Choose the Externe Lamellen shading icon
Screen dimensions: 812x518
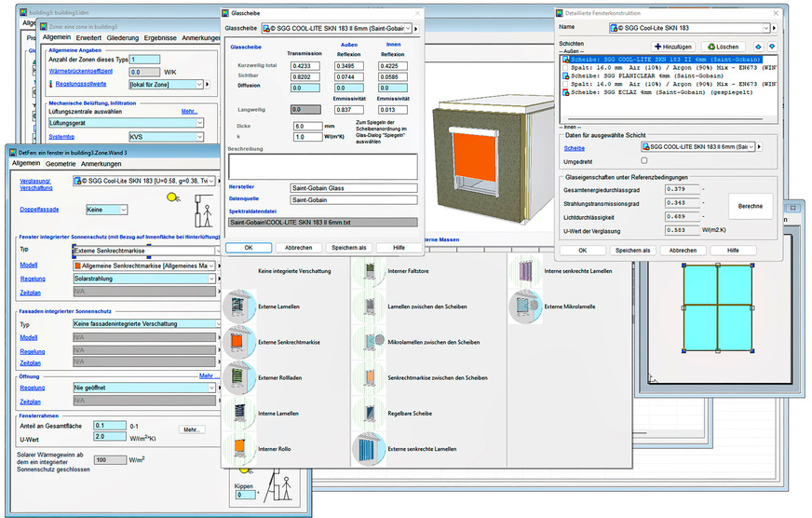pos(239,307)
